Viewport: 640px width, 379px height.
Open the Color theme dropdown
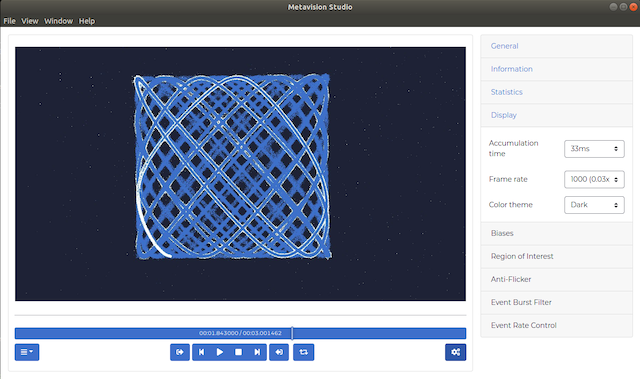pos(594,205)
